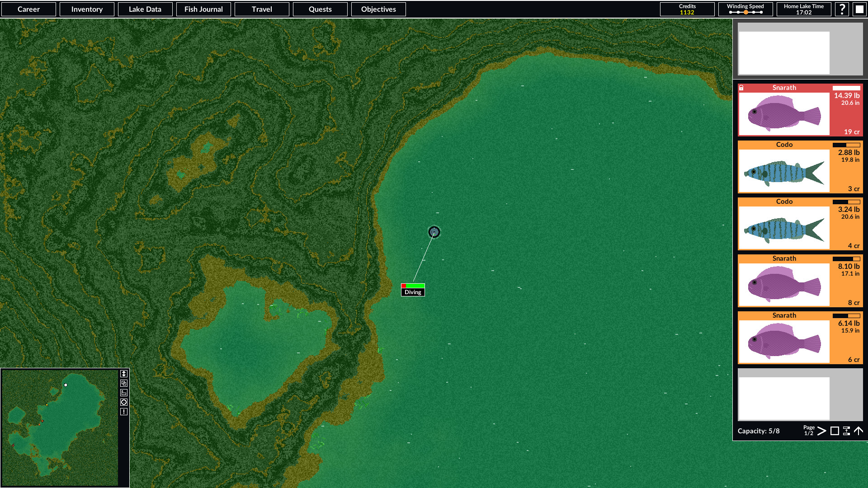
Task: Click the corner-angle icon on the minimap toolbar
Action: coord(123,392)
